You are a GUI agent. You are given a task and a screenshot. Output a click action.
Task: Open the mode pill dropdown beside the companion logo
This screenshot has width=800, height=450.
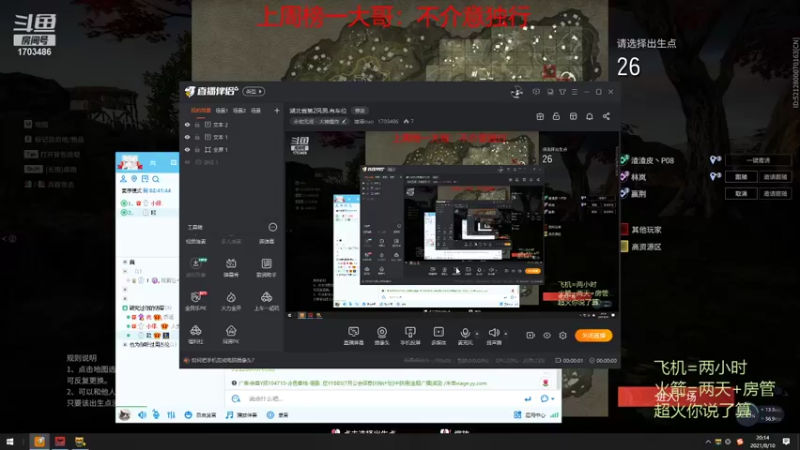coord(254,92)
